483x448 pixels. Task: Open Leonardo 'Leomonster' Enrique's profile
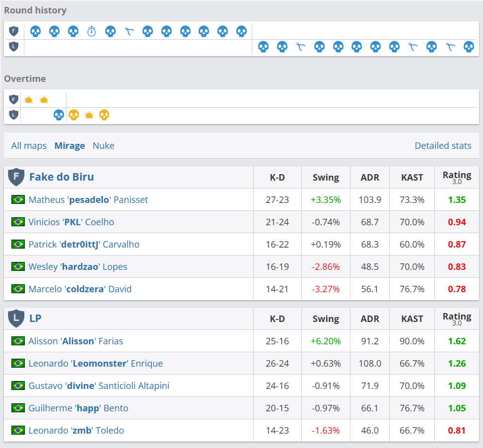tap(95, 363)
